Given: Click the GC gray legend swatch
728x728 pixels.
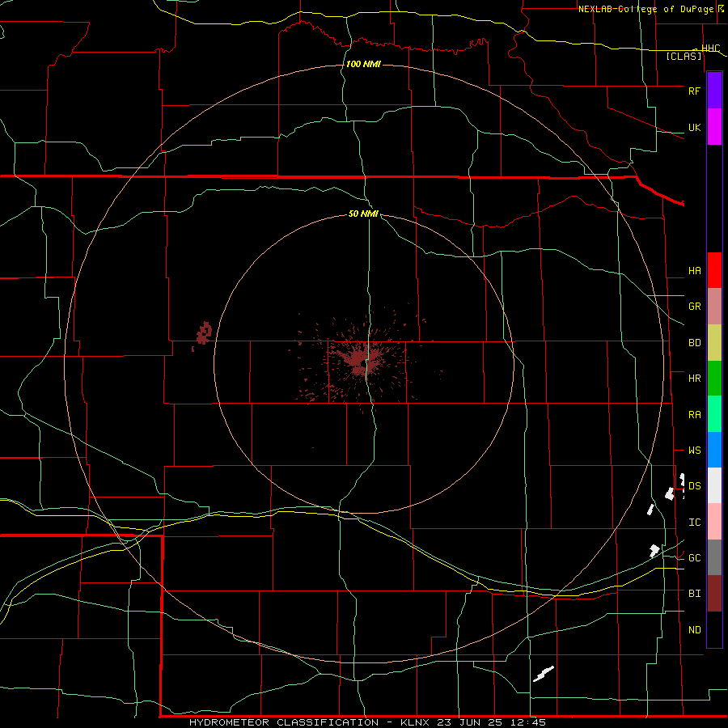Looking at the screenshot, I should (714, 557).
